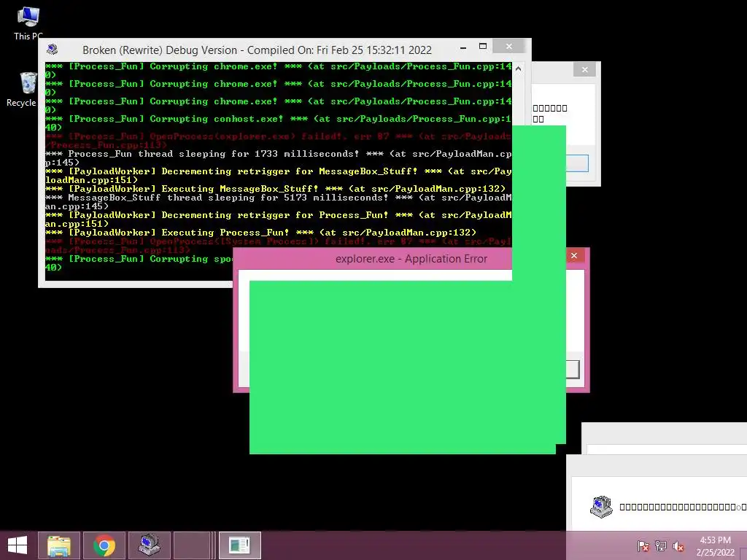
Task: Maximize the Broken (Rewrite) Debug console window
Action: [483, 46]
